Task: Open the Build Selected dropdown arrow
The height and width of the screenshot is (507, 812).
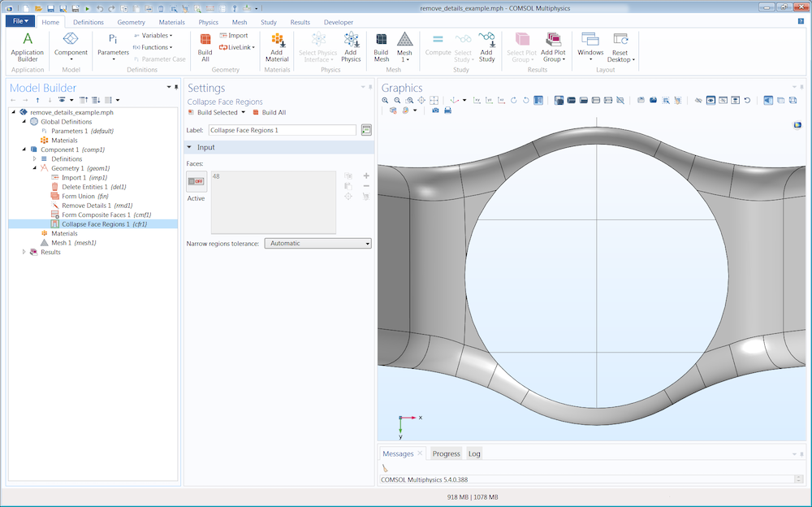Action: 244,112
